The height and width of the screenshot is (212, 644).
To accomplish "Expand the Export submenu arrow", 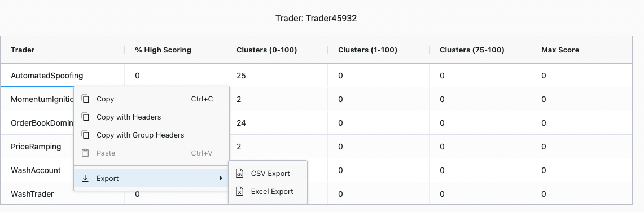I will [x=221, y=178].
